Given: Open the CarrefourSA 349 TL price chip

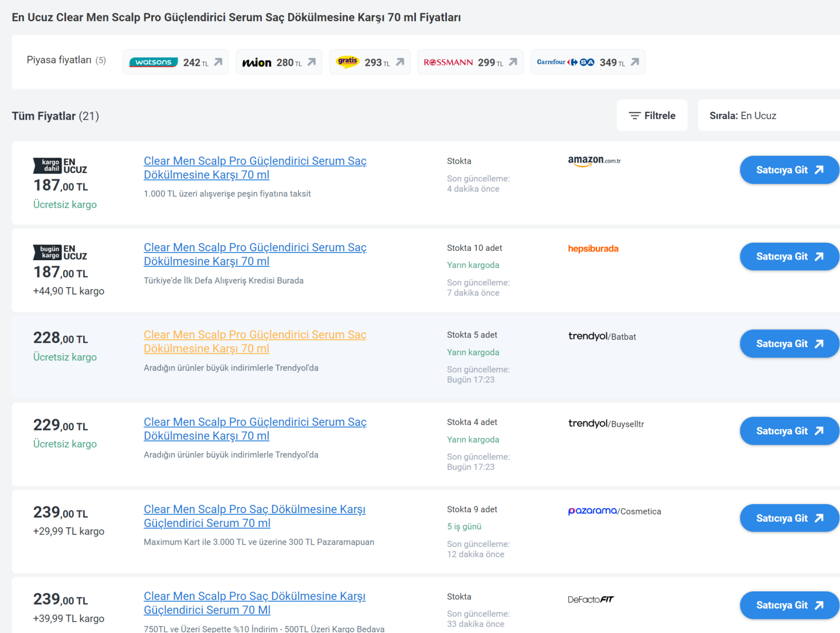Looking at the screenshot, I should pyautogui.click(x=588, y=62).
